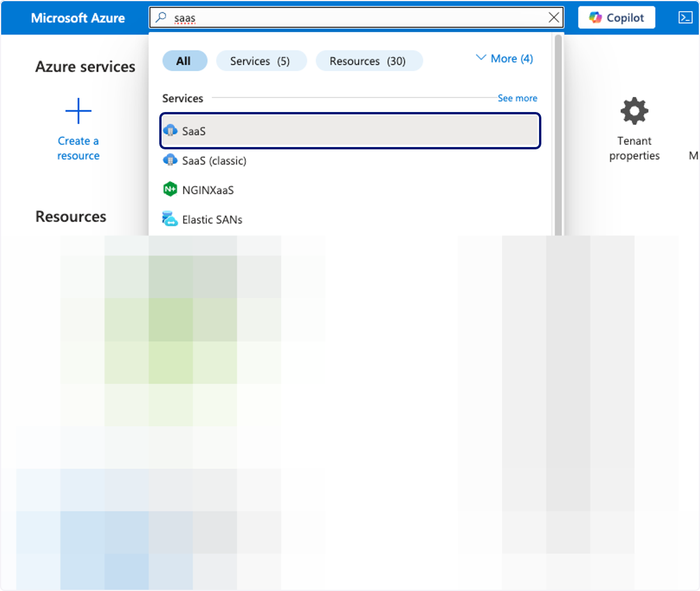Expand the More (4) filters
Image resolution: width=700 pixels, height=591 pixels.
point(505,58)
